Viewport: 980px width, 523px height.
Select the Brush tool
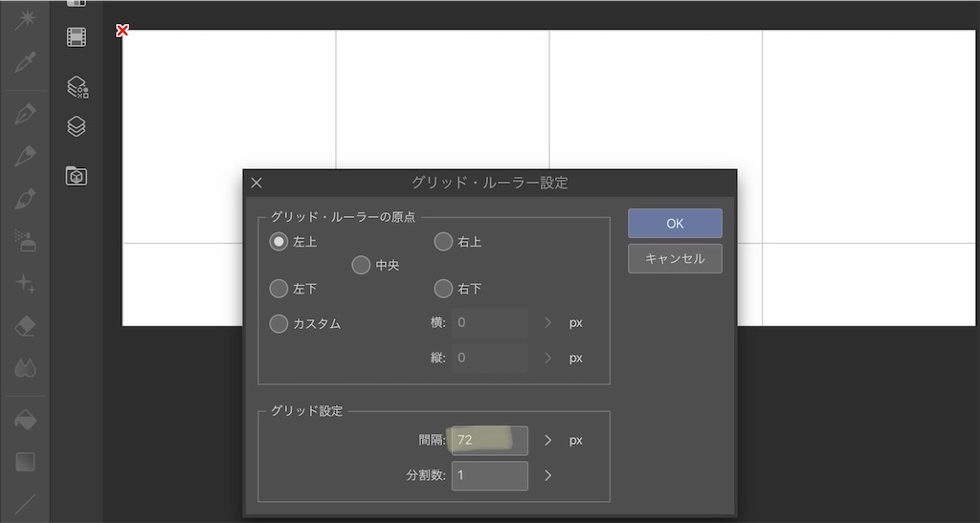pos(25,199)
